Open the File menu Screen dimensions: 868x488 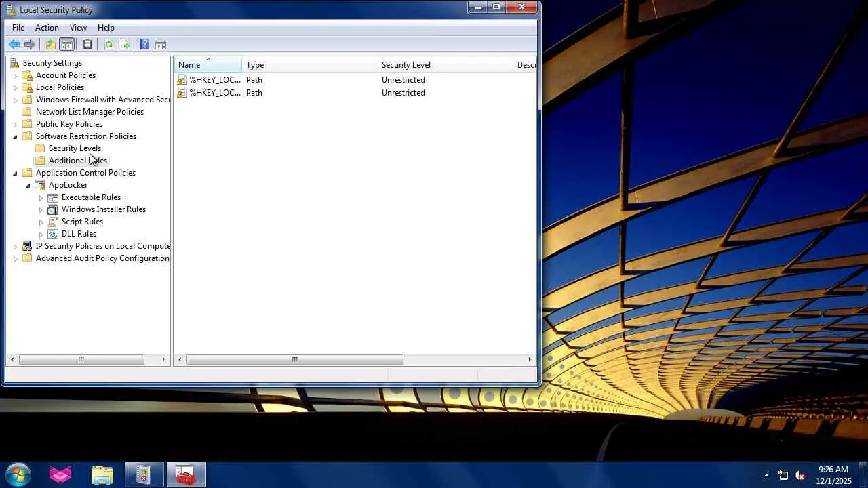click(18, 28)
